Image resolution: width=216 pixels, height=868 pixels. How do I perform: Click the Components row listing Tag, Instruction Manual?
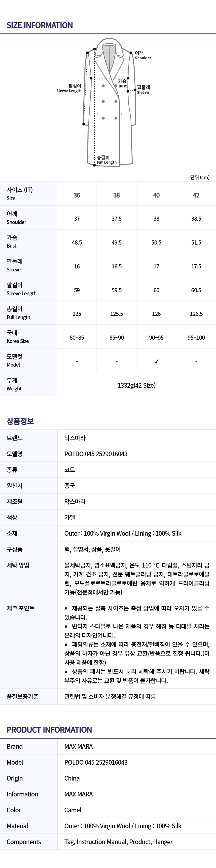coord(118,842)
